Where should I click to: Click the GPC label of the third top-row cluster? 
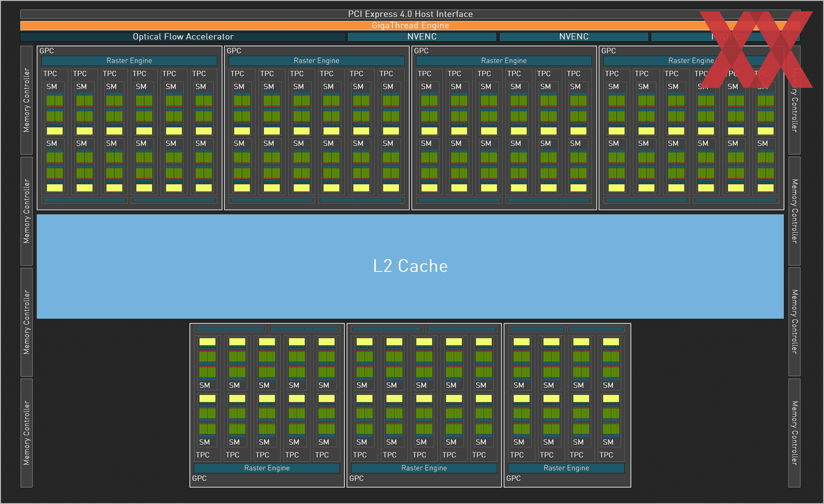click(421, 51)
